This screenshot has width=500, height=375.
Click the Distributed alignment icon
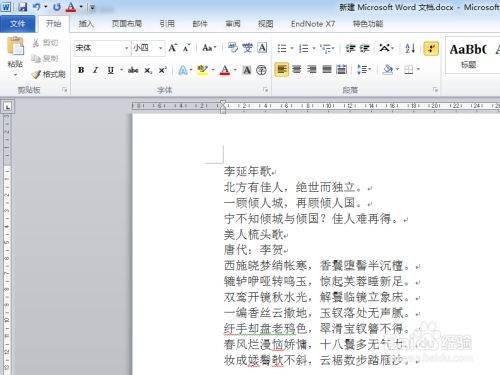pos(342,69)
